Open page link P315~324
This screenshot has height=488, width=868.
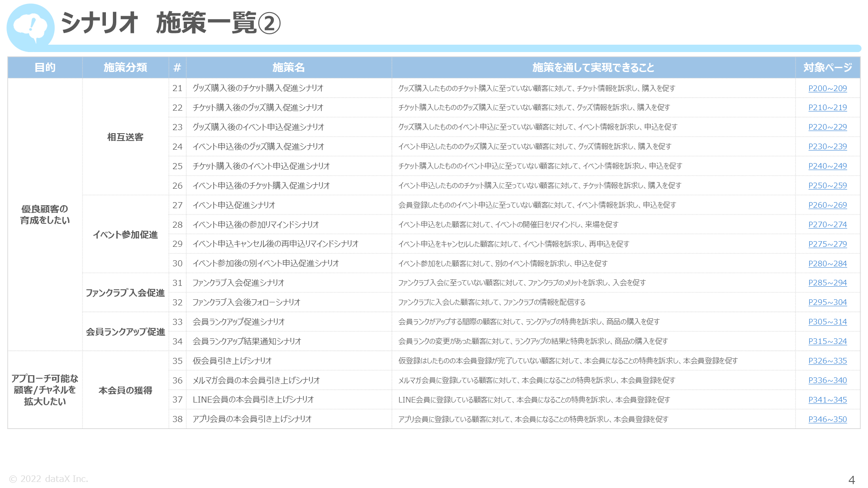(x=827, y=341)
